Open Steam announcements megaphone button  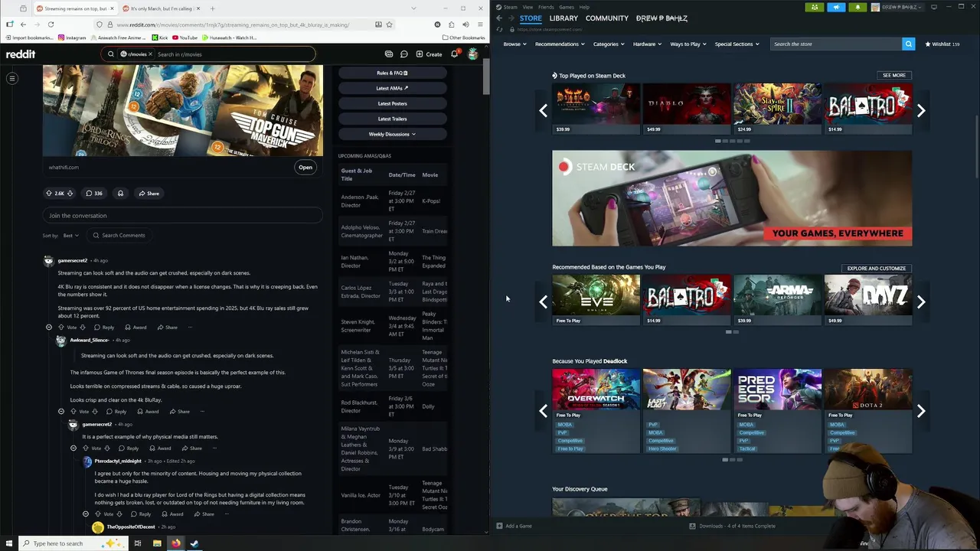(836, 7)
